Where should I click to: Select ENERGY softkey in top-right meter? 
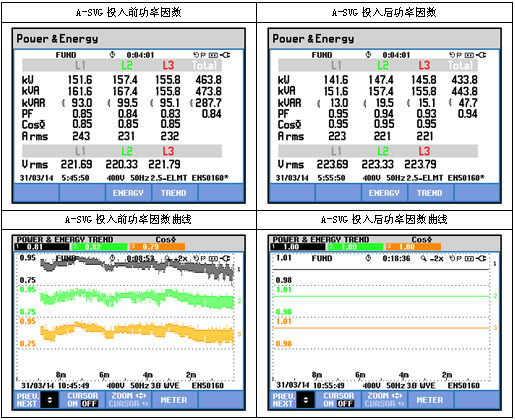click(x=384, y=193)
